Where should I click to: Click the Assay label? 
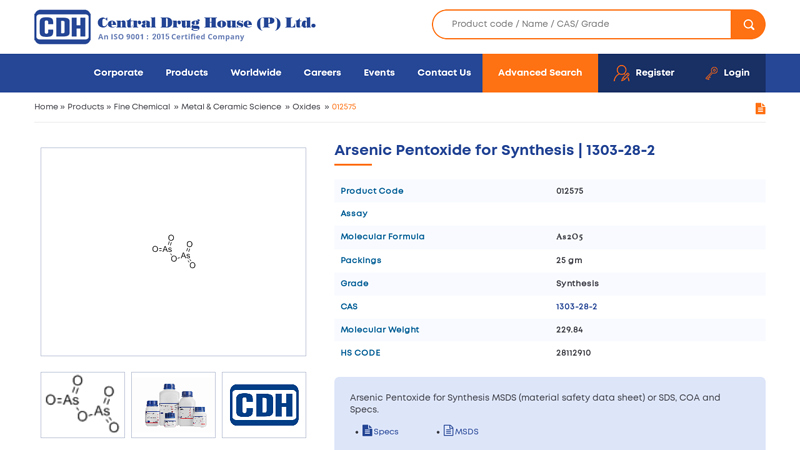[x=354, y=214]
